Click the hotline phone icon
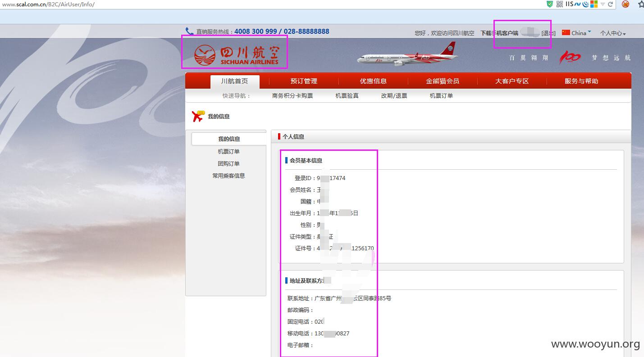 189,31
